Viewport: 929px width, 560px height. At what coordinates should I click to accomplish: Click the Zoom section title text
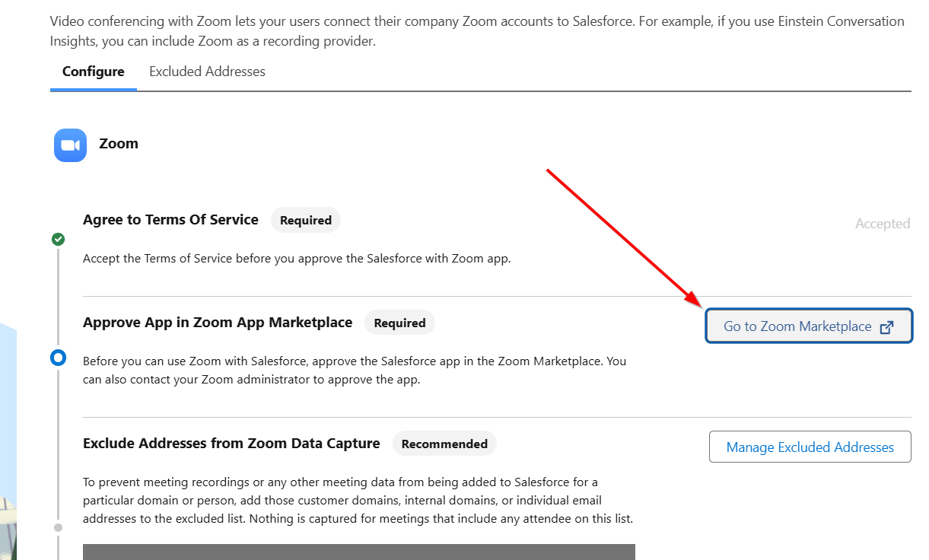(x=119, y=144)
